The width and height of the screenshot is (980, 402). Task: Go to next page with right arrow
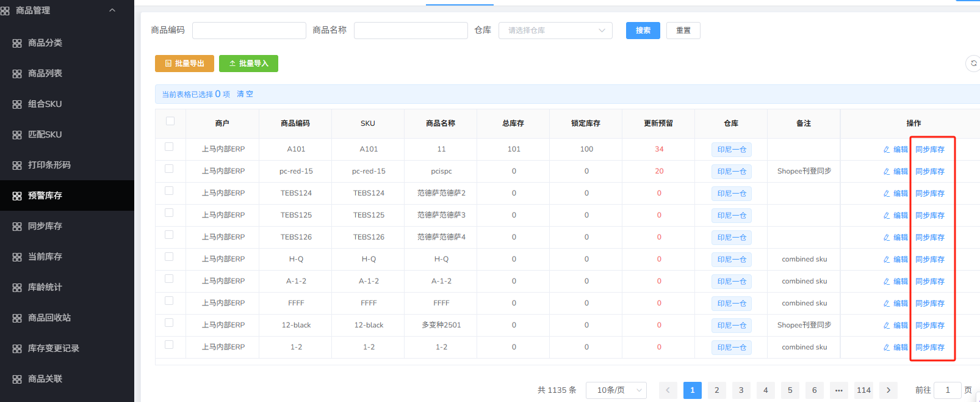[x=888, y=390]
